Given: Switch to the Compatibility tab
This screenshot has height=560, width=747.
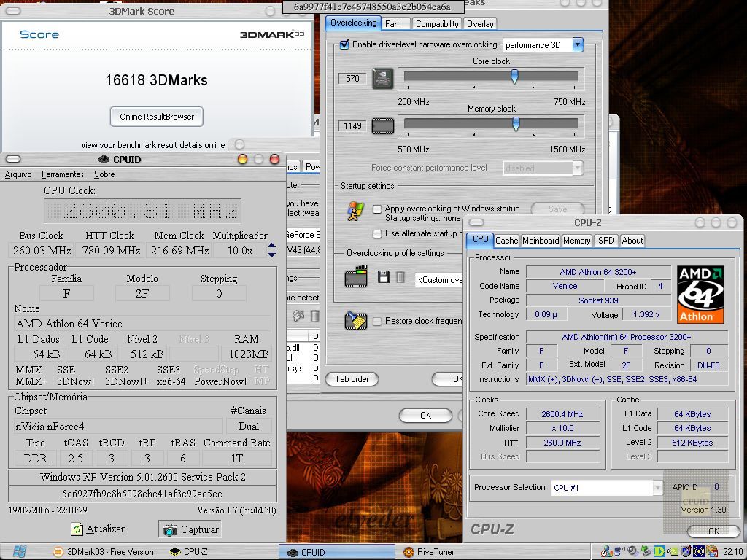Looking at the screenshot, I should pyautogui.click(x=437, y=24).
